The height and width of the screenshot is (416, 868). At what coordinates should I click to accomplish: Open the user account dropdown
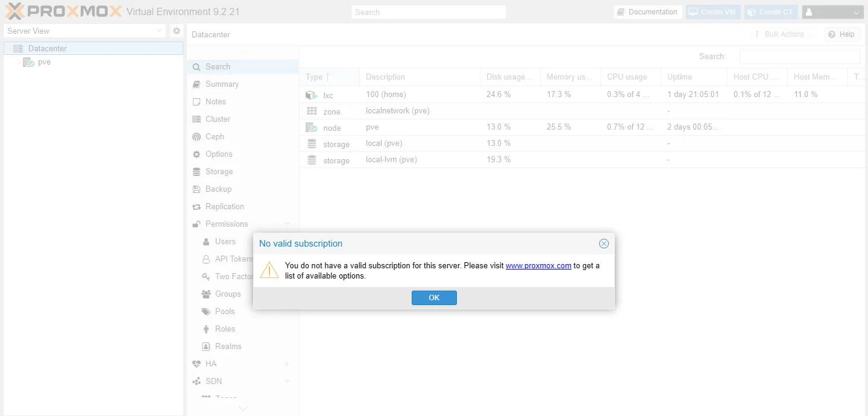point(833,12)
